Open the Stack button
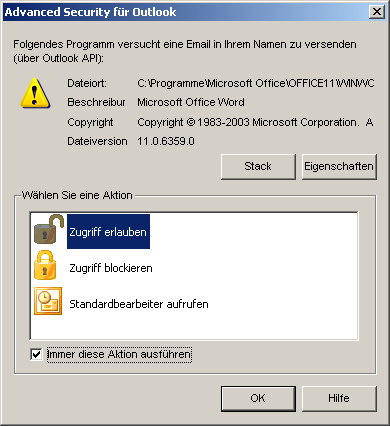Viewport: 390px width, 426px height. (x=258, y=166)
